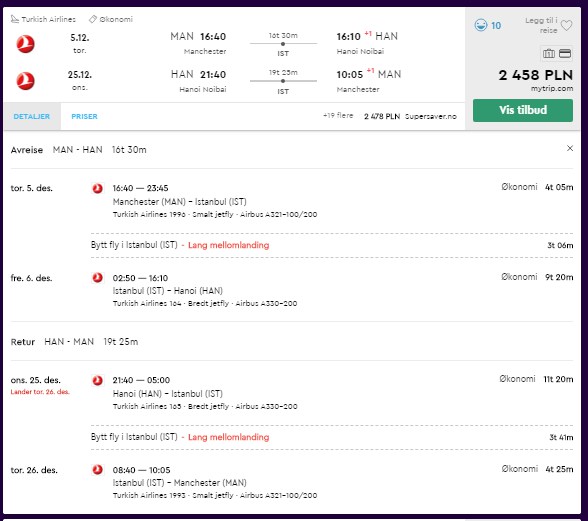Close the flight details panel
This screenshot has width=588, height=521.
tap(570, 148)
